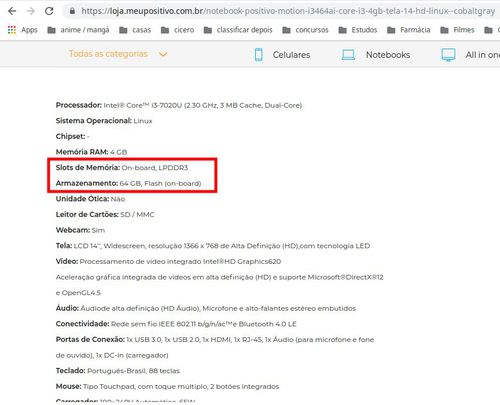This screenshot has height=405, width=500.
Task: Click the browser forward arrow
Action: (x=31, y=11)
